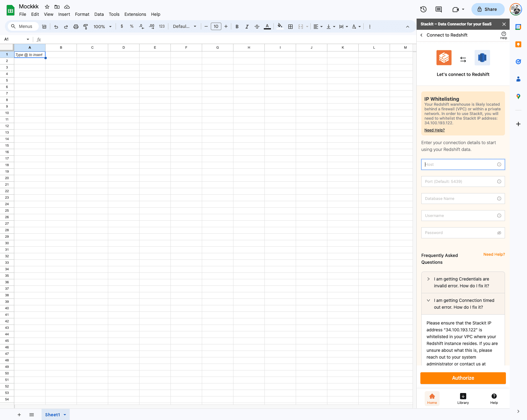Open the fill color picker
Viewport: 527px width, 420px height.
click(x=280, y=26)
